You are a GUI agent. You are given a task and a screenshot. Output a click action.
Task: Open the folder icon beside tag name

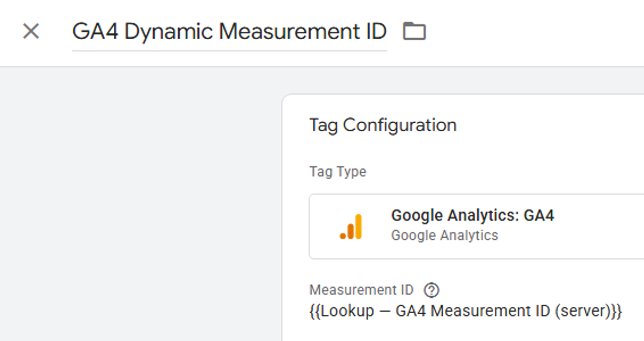[414, 32]
